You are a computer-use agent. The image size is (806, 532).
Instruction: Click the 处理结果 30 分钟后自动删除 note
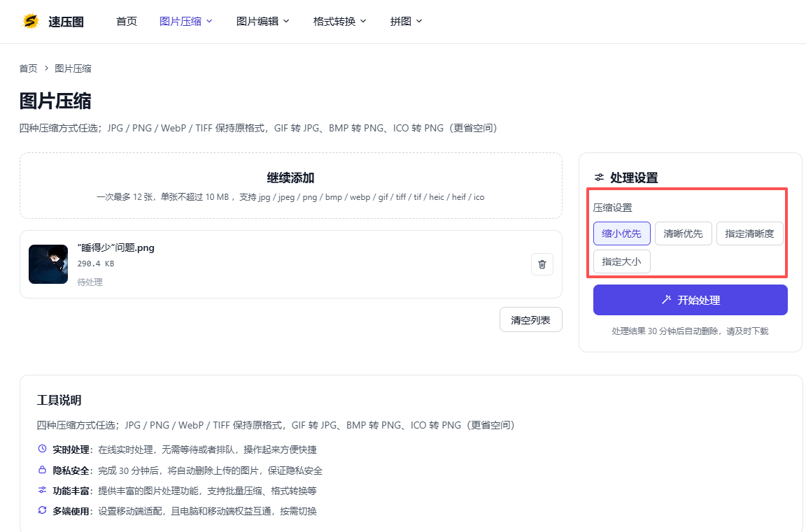point(690,331)
